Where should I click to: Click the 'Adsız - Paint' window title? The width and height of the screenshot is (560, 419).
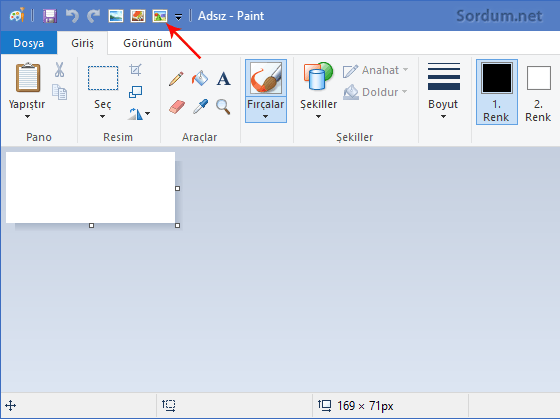point(231,16)
